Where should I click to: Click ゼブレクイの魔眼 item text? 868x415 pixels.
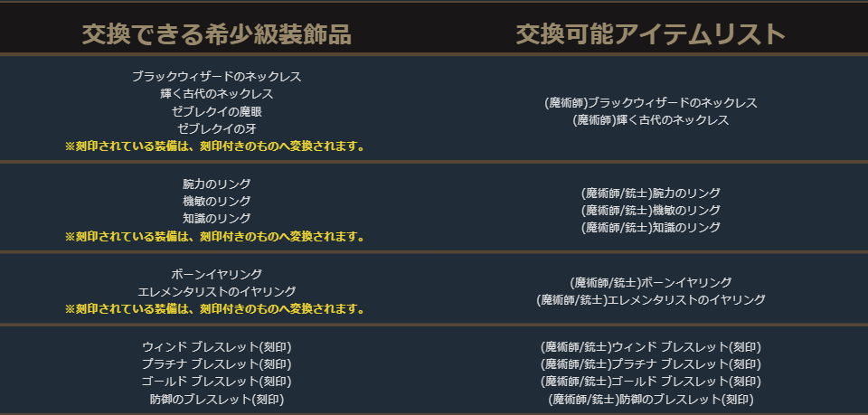216,111
